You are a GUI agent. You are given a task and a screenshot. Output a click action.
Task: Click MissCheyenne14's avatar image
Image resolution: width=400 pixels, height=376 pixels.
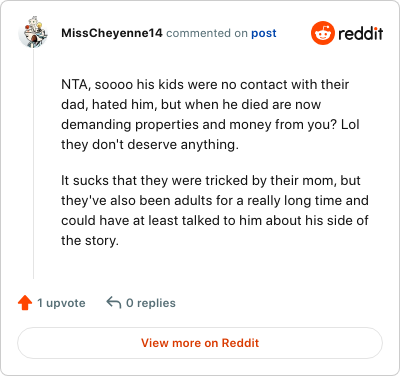33,32
